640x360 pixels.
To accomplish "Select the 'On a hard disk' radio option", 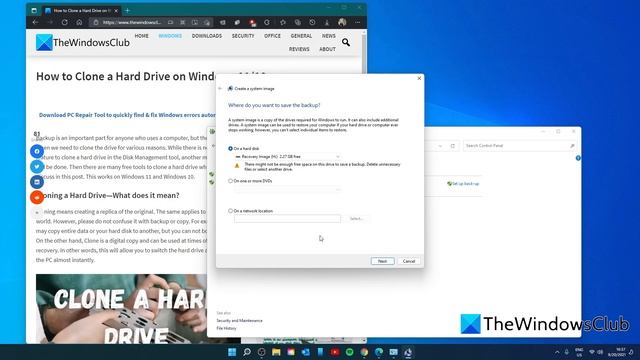I will tap(231, 149).
